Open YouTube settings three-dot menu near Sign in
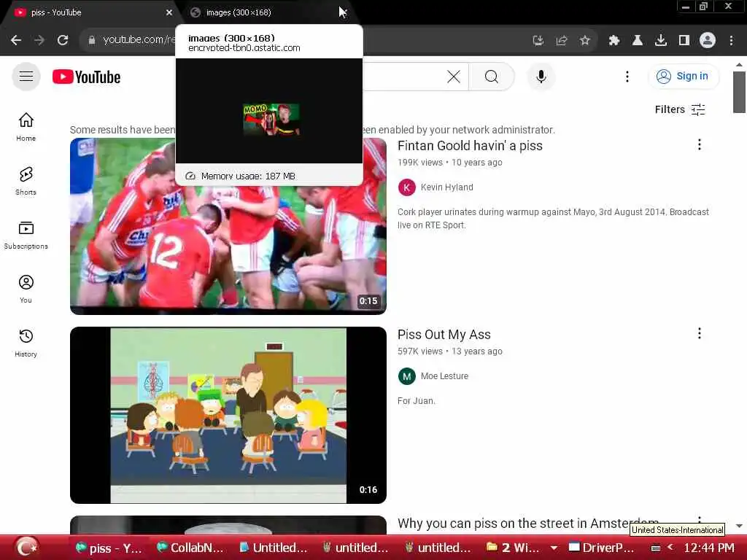This screenshot has height=560, width=747. pos(627,76)
